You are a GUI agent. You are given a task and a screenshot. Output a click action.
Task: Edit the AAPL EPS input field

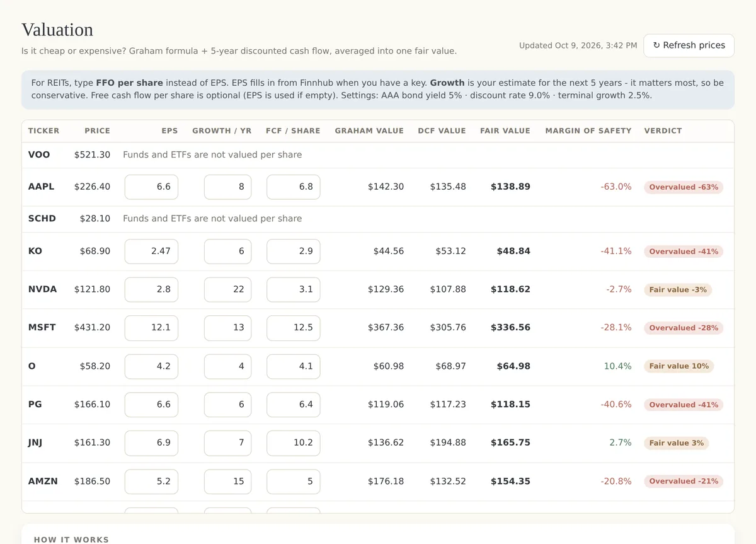(151, 187)
